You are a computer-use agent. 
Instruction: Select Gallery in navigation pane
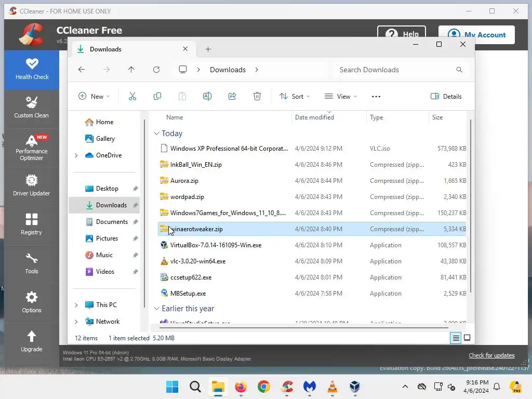click(x=105, y=139)
